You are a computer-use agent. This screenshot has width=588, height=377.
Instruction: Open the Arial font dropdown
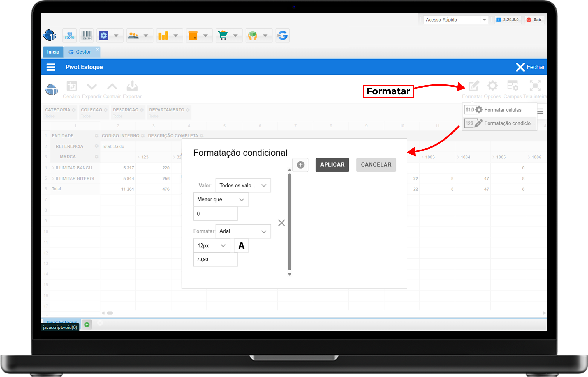point(243,231)
